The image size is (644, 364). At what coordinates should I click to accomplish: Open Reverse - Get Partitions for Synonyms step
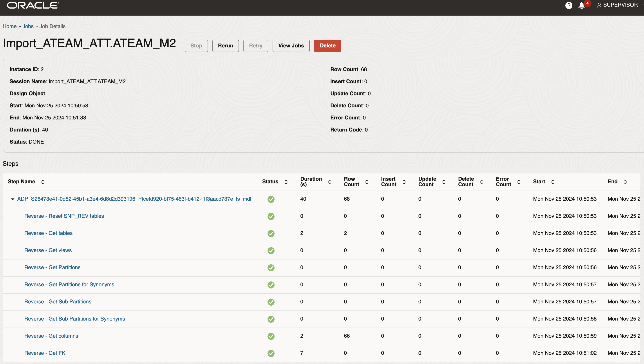coord(69,284)
